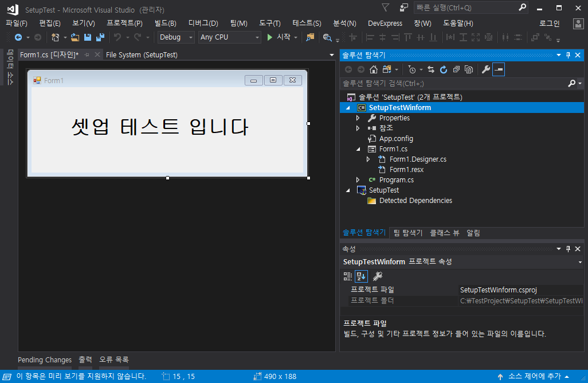Select the 솔루션 'SetupTest' root node
This screenshot has height=383, width=588.
(410, 97)
